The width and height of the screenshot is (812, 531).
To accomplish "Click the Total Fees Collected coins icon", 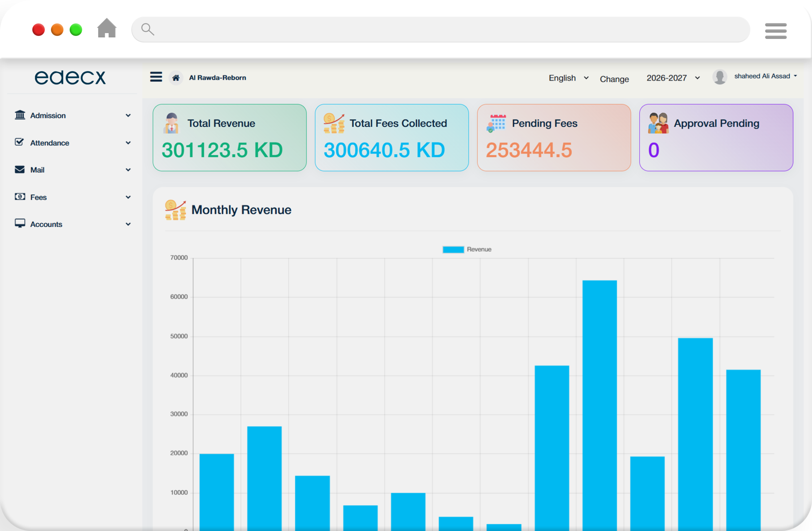I will point(334,123).
